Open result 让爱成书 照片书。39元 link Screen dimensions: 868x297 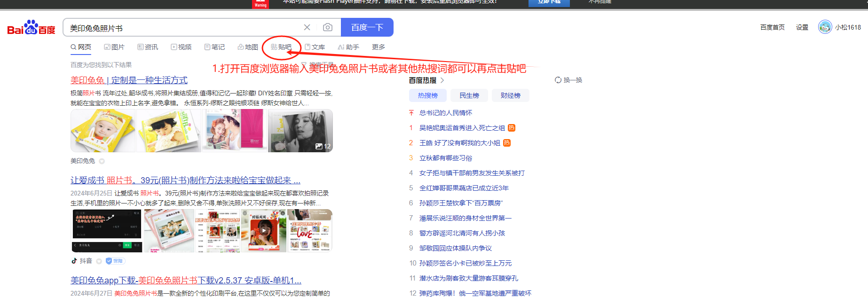coord(185,180)
